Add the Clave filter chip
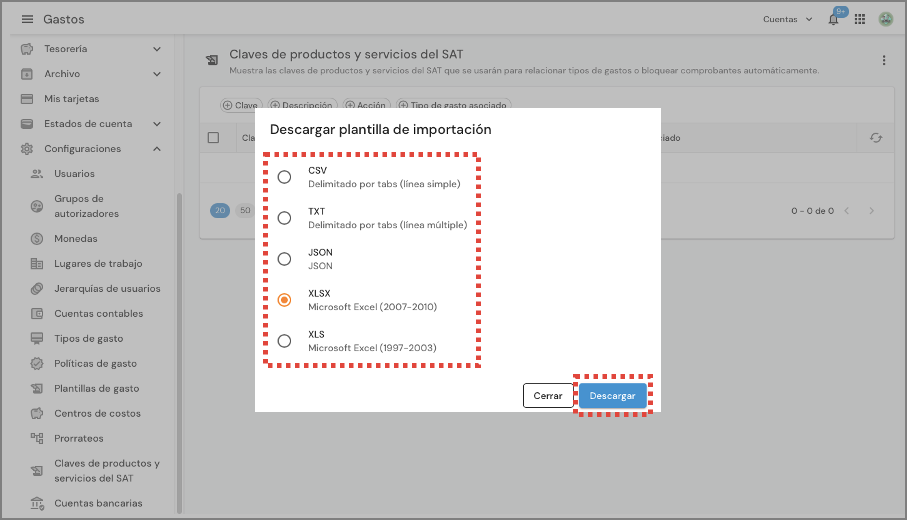Viewport: 907px width, 520px height. pyautogui.click(x=241, y=105)
